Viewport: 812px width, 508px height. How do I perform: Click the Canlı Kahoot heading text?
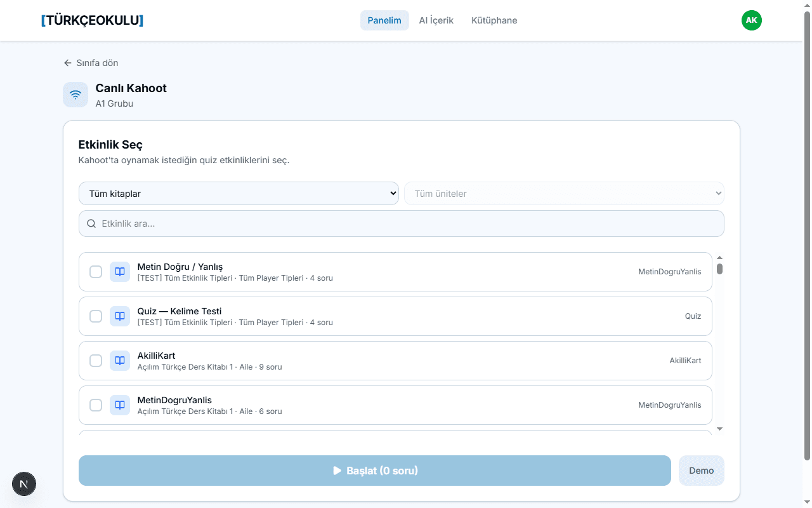pyautogui.click(x=131, y=88)
